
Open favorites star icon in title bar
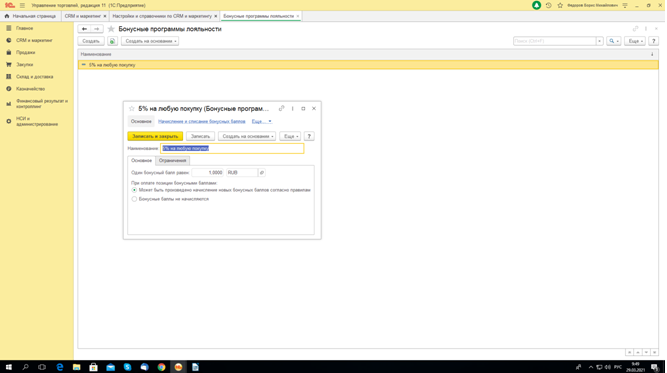pyautogui.click(x=560, y=5)
